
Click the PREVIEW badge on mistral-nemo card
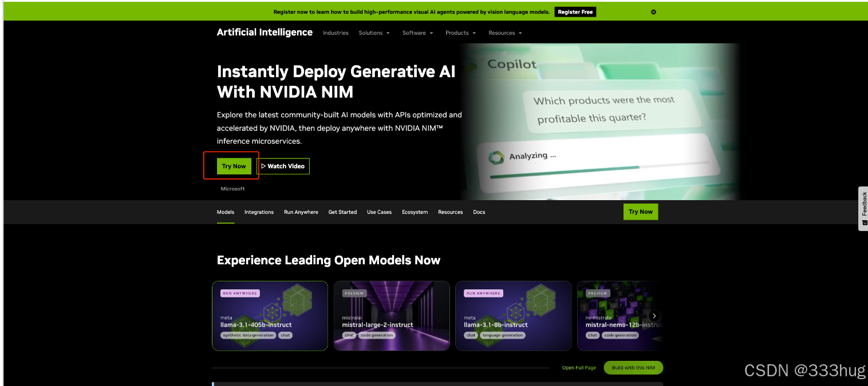pos(598,293)
